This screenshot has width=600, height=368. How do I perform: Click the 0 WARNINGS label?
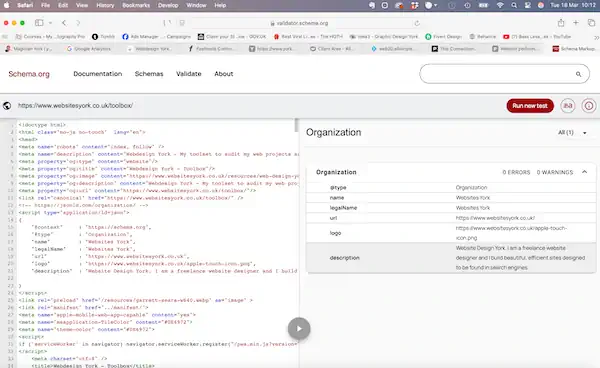[555, 173]
